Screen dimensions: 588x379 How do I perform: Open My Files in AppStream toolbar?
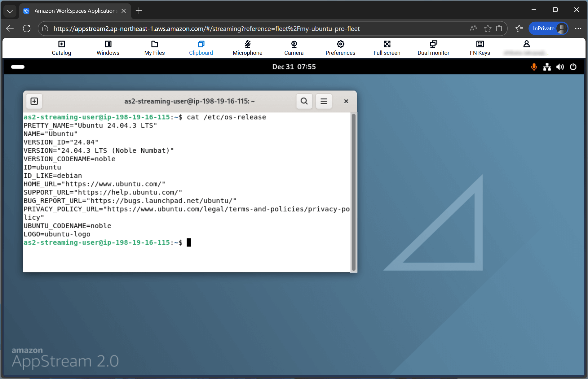154,48
